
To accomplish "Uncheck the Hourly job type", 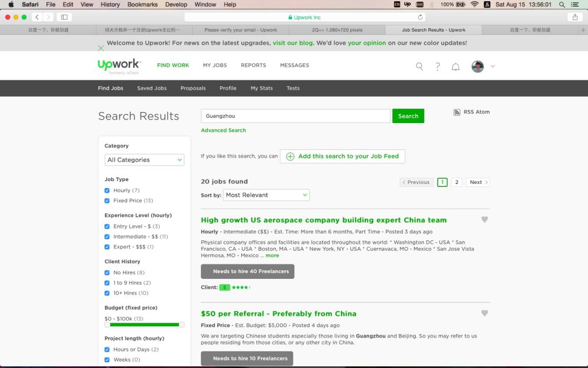I will coord(107,190).
